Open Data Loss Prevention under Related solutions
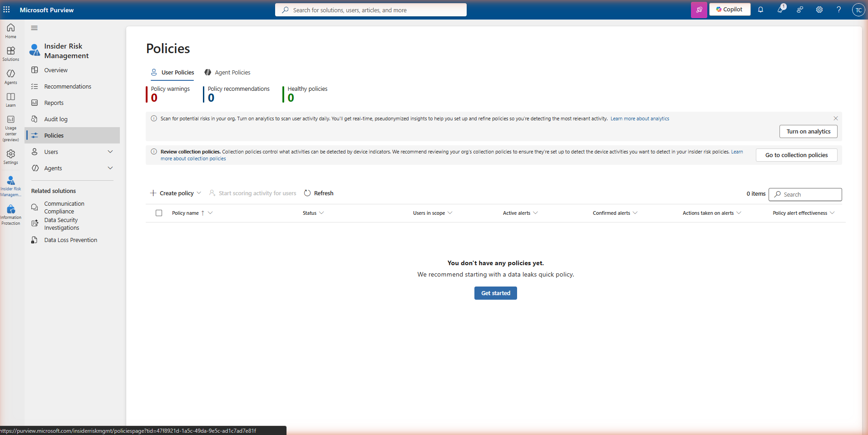This screenshot has width=868, height=435. pyautogui.click(x=70, y=240)
